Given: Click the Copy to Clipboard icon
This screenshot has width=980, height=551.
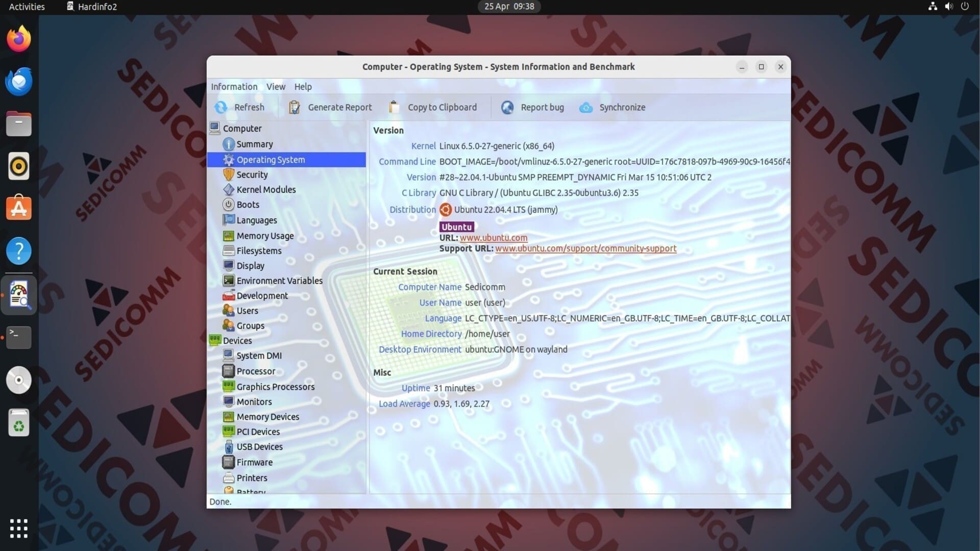Looking at the screenshot, I should (394, 107).
